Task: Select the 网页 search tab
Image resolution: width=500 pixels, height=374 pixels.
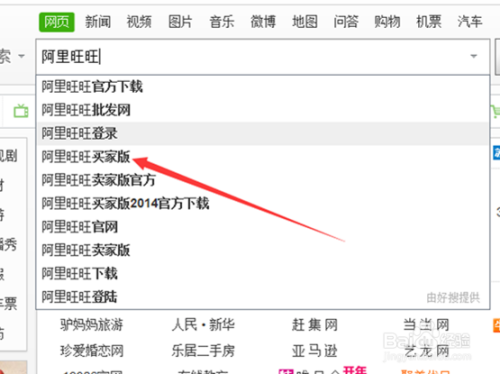Action: pyautogui.click(x=57, y=22)
